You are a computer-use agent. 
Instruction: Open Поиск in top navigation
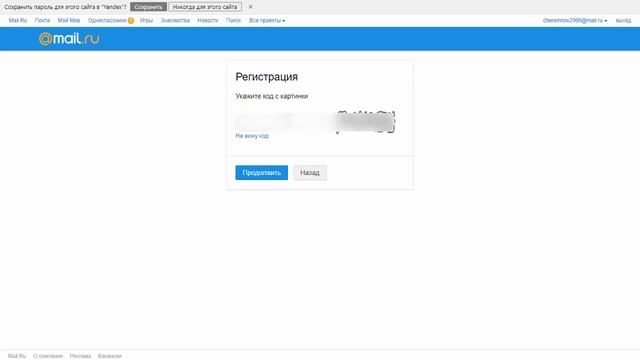[233, 20]
